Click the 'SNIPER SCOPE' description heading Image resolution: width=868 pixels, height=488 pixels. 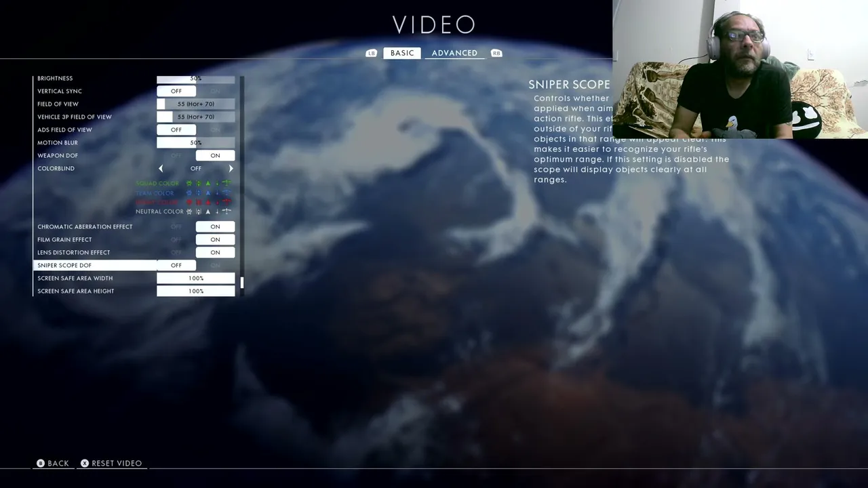(x=570, y=85)
